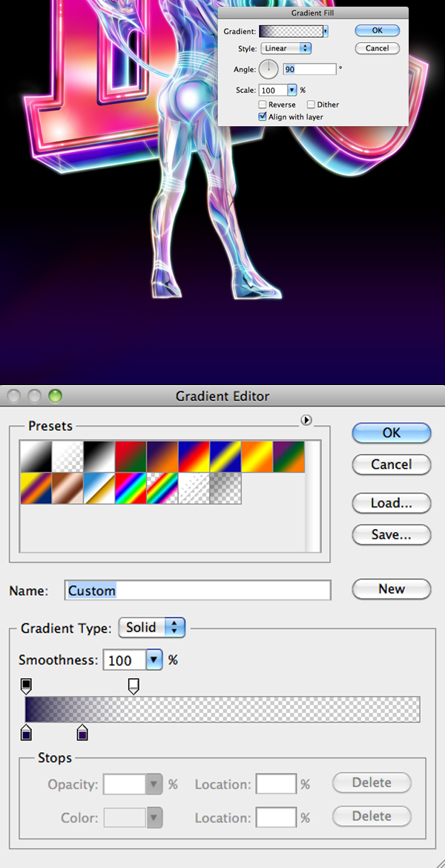This screenshot has height=868, width=445.
Task: Click OK in Gradient Fill dialog
Action: [378, 31]
